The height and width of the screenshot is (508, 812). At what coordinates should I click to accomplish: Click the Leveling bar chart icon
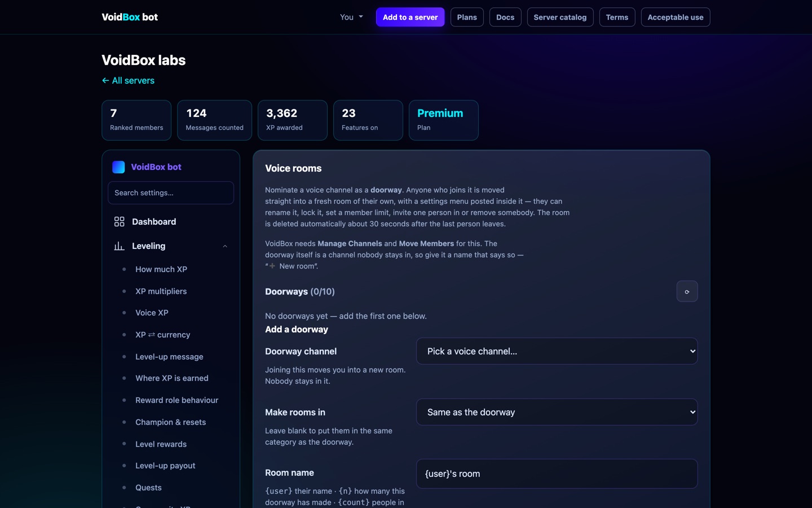click(x=119, y=246)
